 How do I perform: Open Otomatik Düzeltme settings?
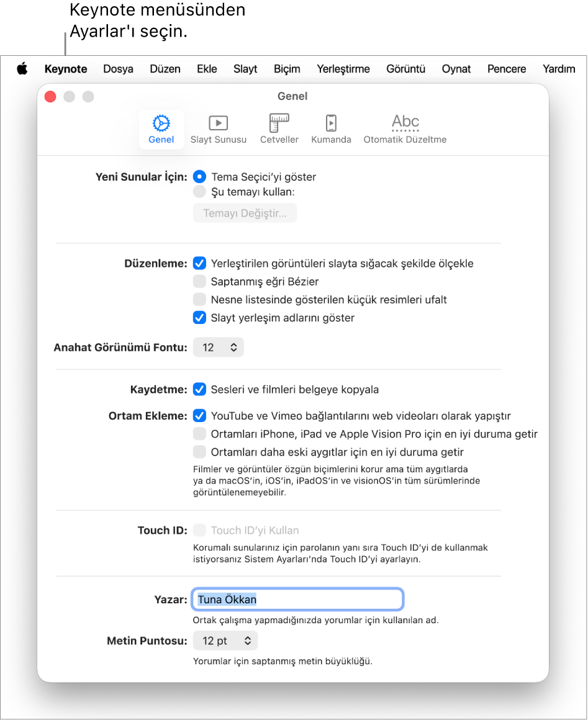(x=405, y=129)
